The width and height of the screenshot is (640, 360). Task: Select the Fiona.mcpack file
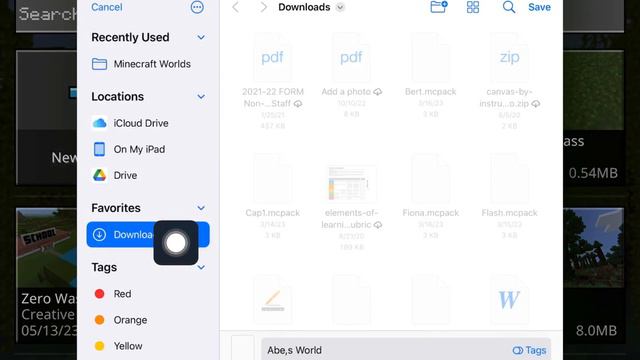(431, 196)
